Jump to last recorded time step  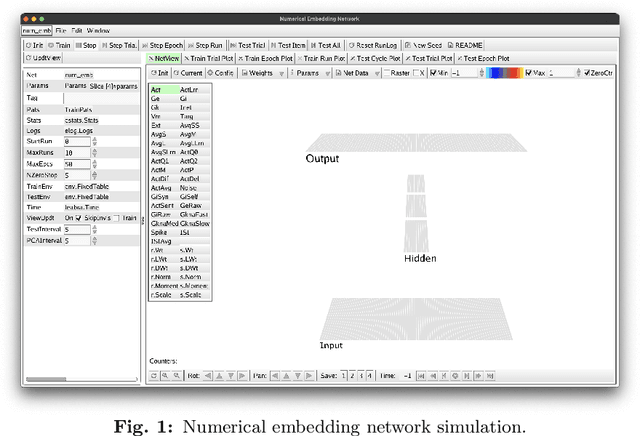pos(490,376)
